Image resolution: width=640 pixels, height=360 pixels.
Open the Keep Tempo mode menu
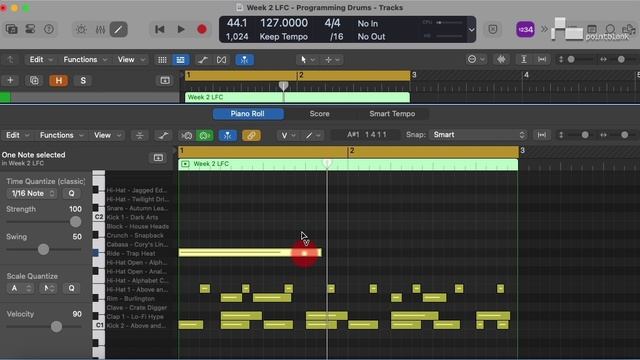[x=284, y=37]
